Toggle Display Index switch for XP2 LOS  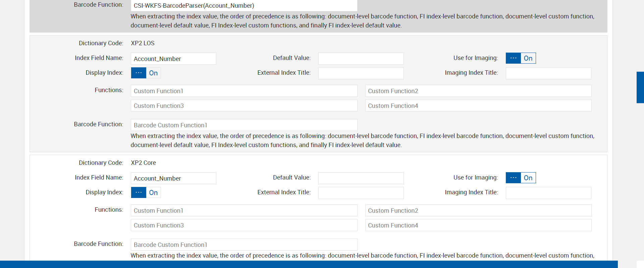(146, 73)
